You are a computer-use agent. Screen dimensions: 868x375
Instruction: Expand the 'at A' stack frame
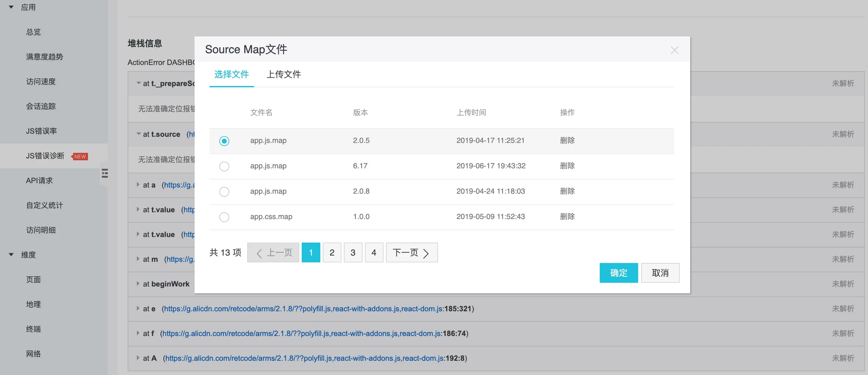(x=138, y=358)
